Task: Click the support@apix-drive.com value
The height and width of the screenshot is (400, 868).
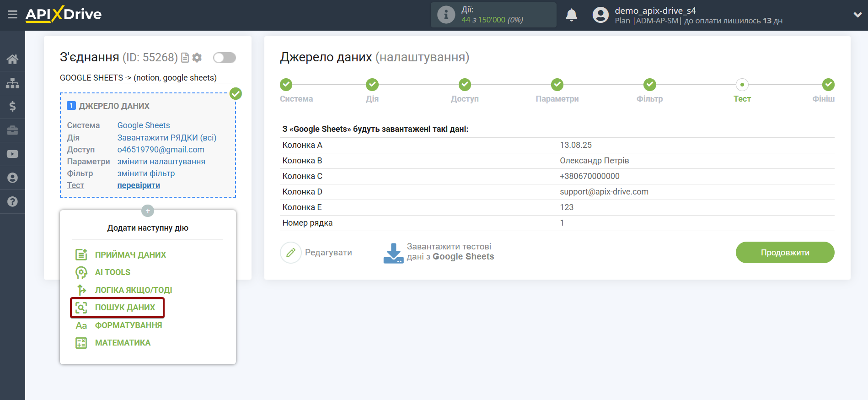Action: [x=604, y=192]
